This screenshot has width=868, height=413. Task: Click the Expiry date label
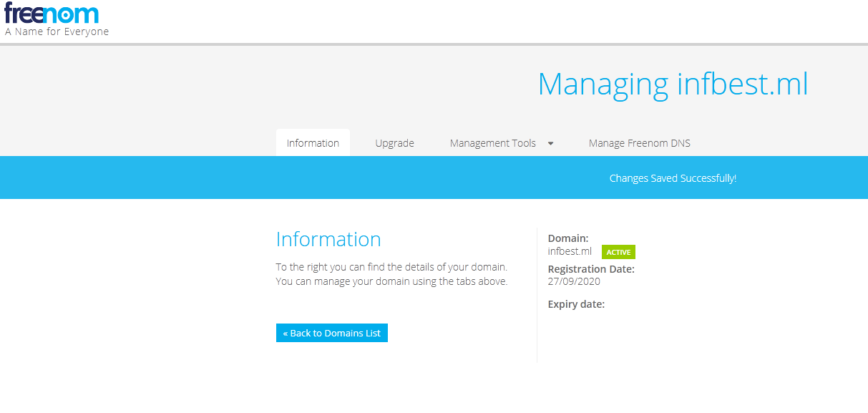click(576, 304)
